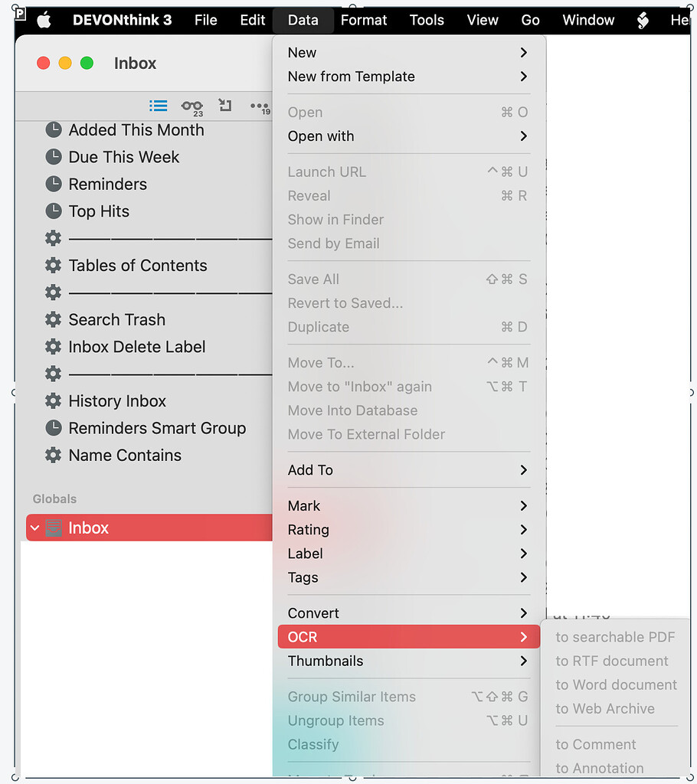Collapse the Inbox group using its chevron

point(34,528)
